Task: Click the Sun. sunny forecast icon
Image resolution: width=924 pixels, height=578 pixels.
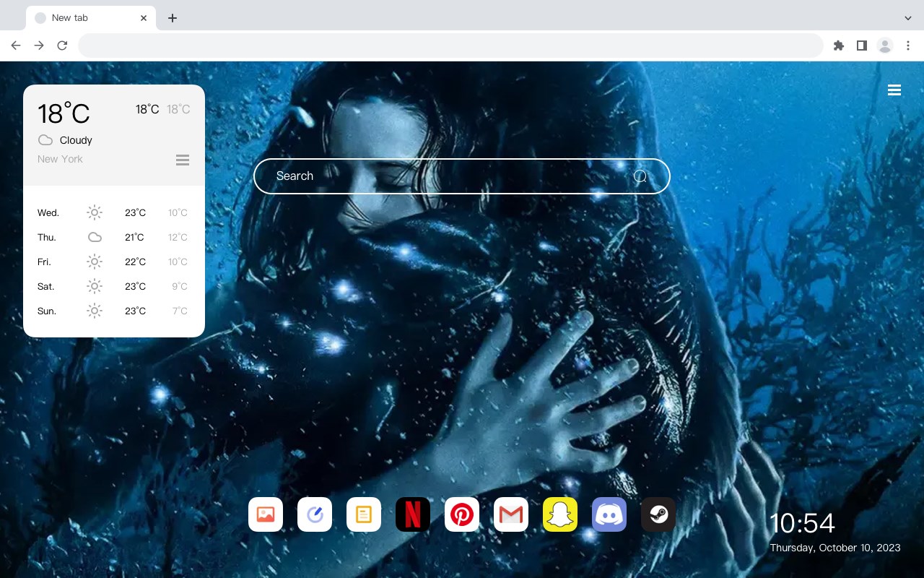Action: [95, 311]
